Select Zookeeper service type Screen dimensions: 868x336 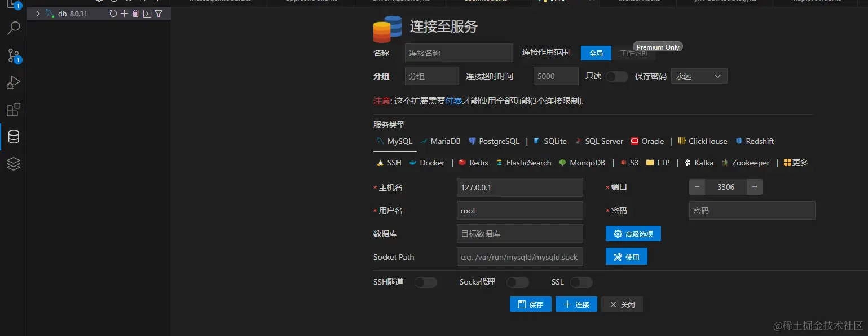click(x=745, y=163)
